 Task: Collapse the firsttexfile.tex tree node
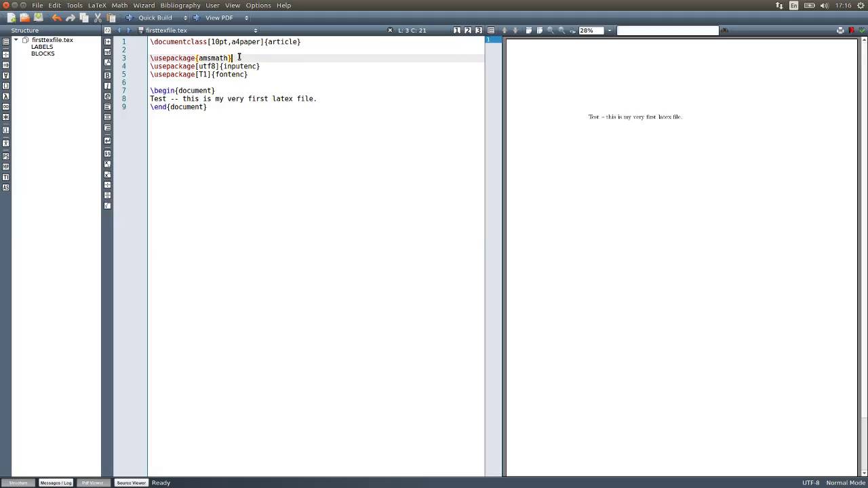tap(16, 40)
